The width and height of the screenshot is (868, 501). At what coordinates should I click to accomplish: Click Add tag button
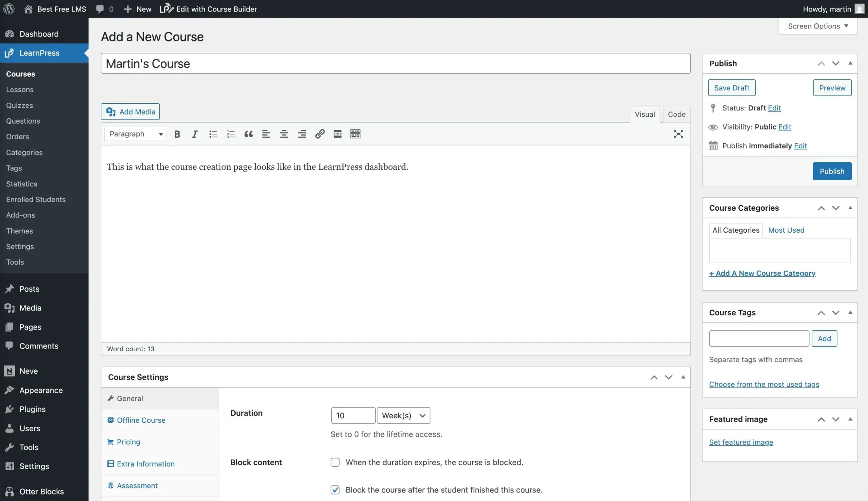point(824,339)
